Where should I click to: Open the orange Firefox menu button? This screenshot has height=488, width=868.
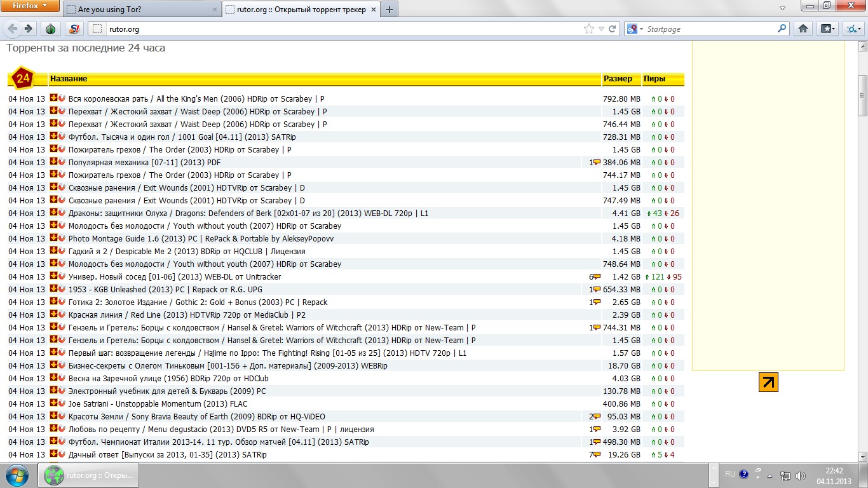pos(30,6)
